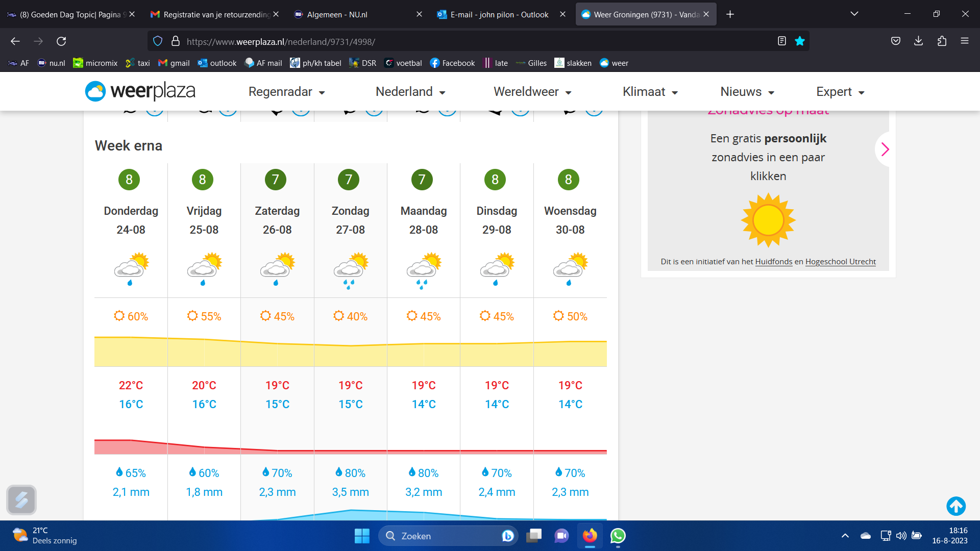Click the tracking protection shield icon

tap(158, 41)
